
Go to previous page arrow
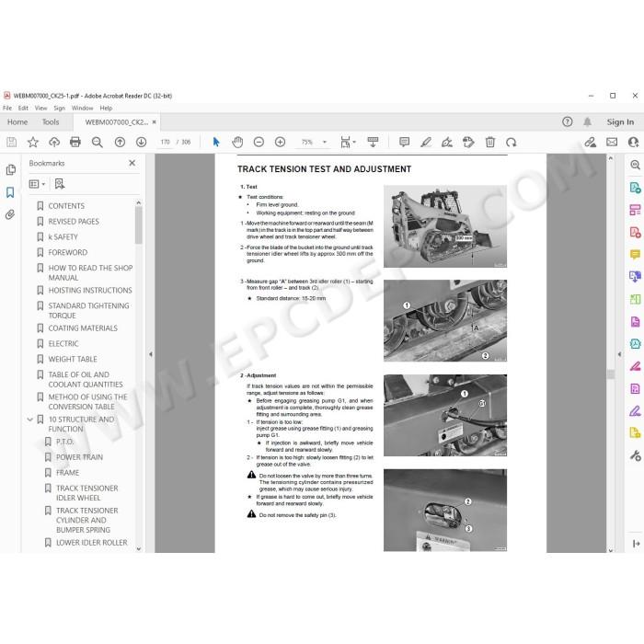click(120, 142)
